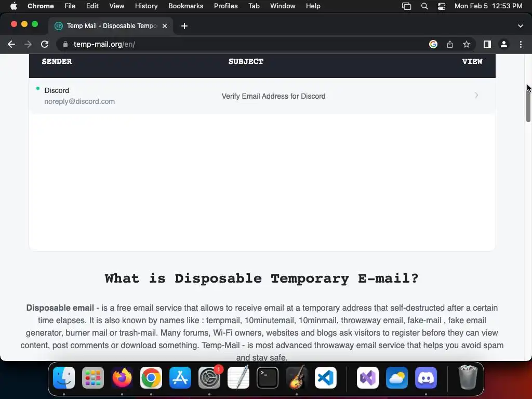This screenshot has width=532, height=399.
Task: Open a new browser tab
Action: point(184,26)
